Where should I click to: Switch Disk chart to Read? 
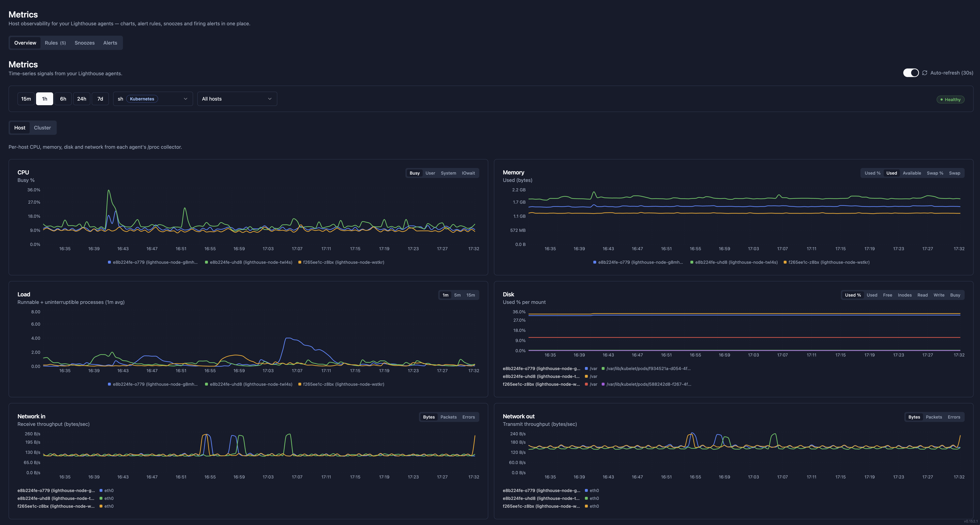click(x=923, y=295)
